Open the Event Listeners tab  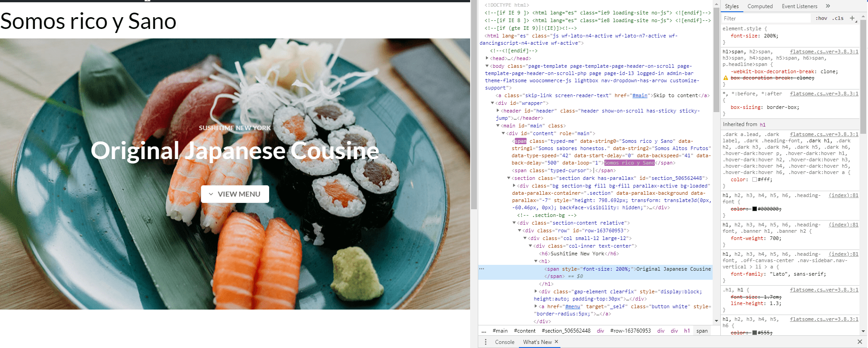[x=800, y=6]
